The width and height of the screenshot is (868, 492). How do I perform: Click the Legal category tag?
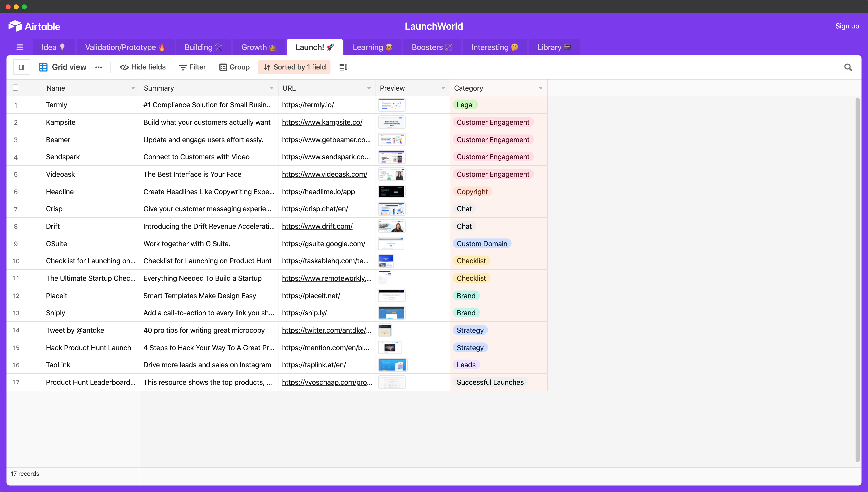click(x=465, y=105)
